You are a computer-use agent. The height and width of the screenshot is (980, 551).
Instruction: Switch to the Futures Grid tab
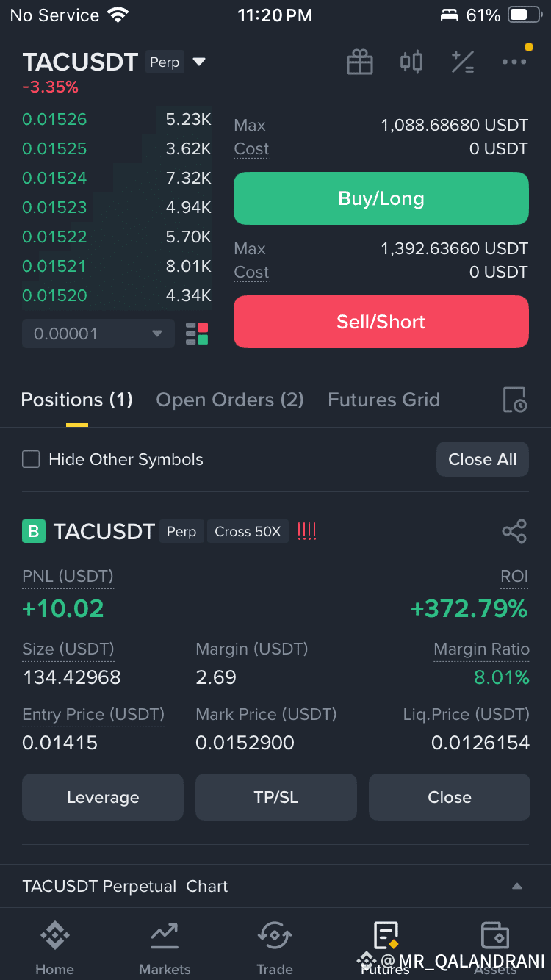pos(383,400)
